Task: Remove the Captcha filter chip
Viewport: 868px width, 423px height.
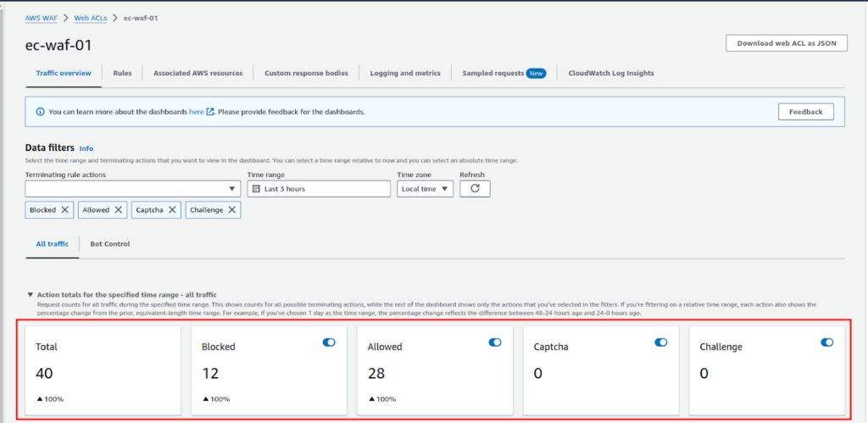Action: point(172,210)
